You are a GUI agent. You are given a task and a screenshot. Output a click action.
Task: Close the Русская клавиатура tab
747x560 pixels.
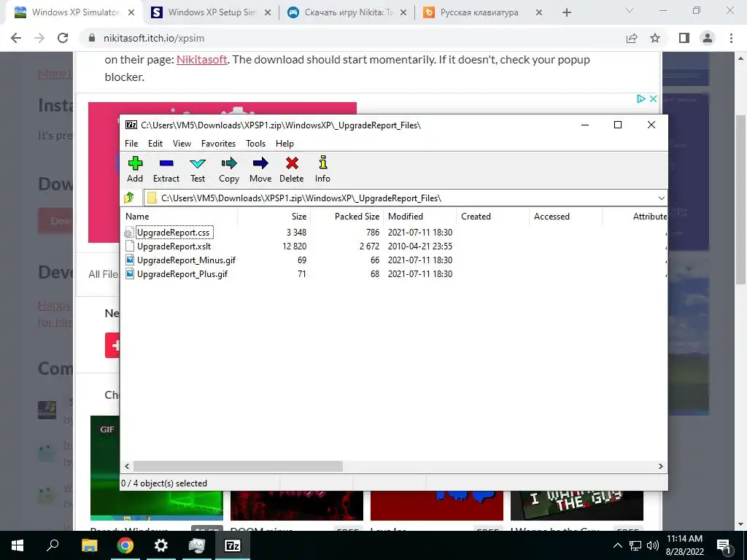point(539,12)
